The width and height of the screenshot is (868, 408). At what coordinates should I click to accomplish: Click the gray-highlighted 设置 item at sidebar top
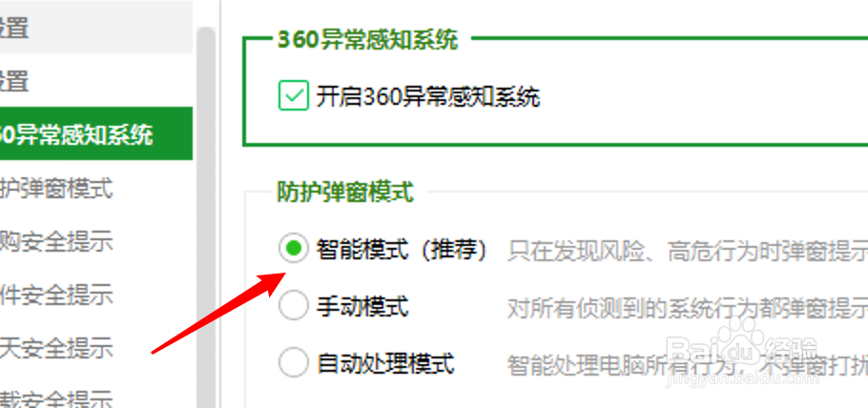96,27
